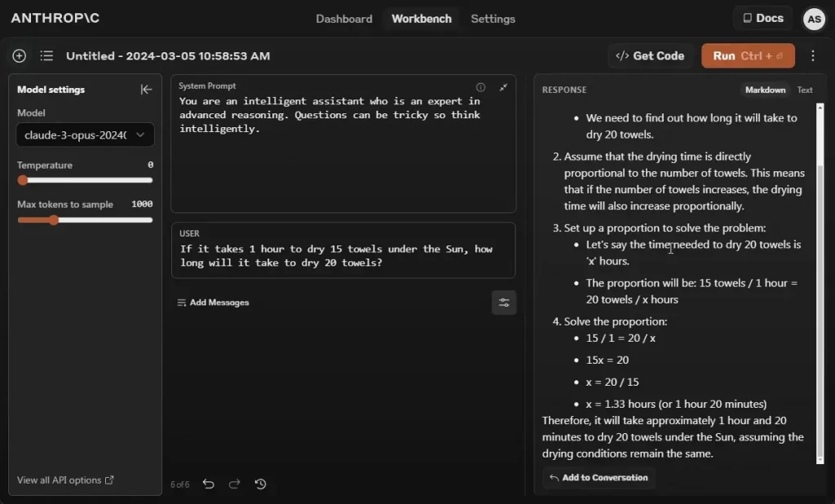The width and height of the screenshot is (835, 504).
Task: Open the version history icon
Action: [260, 484]
